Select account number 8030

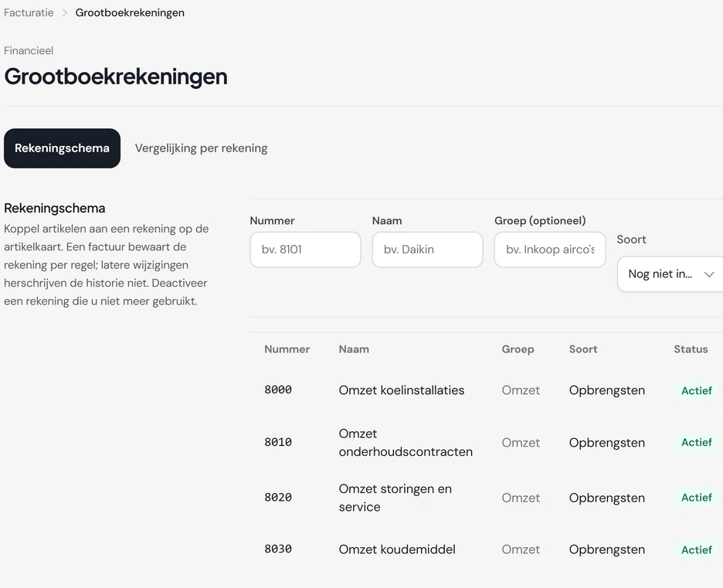[x=278, y=549]
